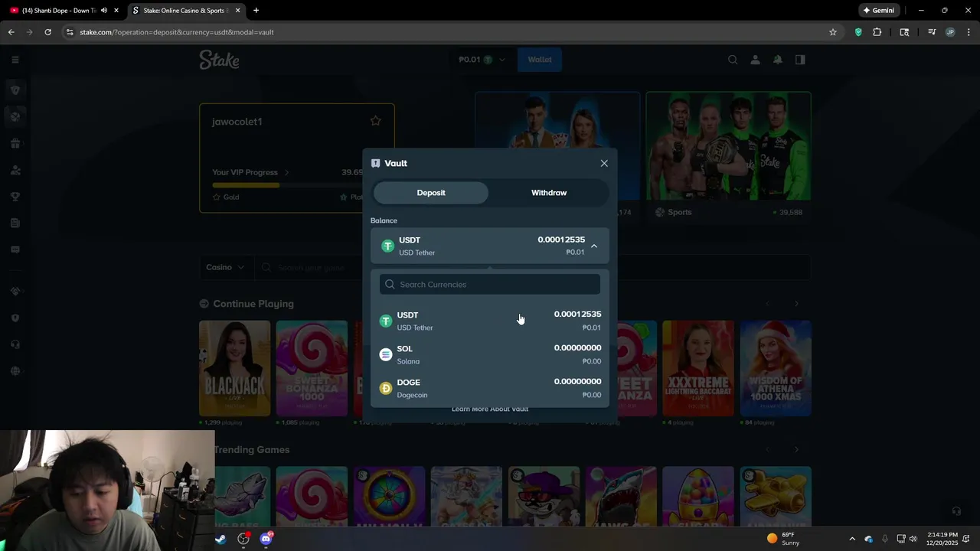Open the live support headset bubble

coord(956,511)
